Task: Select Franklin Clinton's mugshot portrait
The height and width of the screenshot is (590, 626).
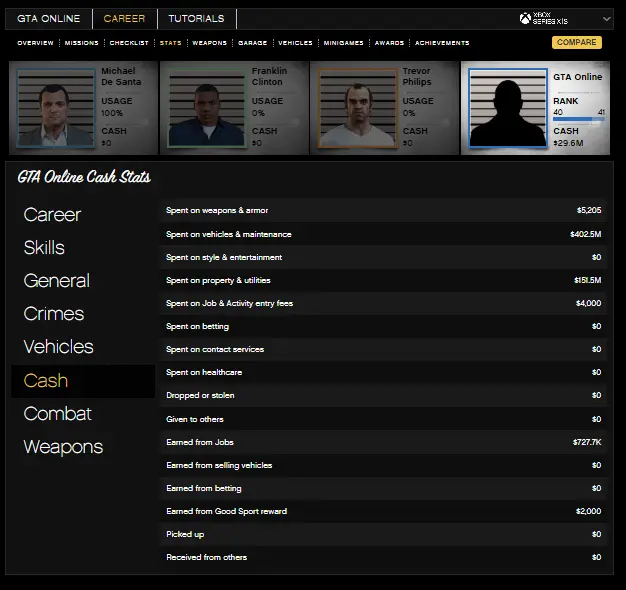Action: click(x=207, y=108)
